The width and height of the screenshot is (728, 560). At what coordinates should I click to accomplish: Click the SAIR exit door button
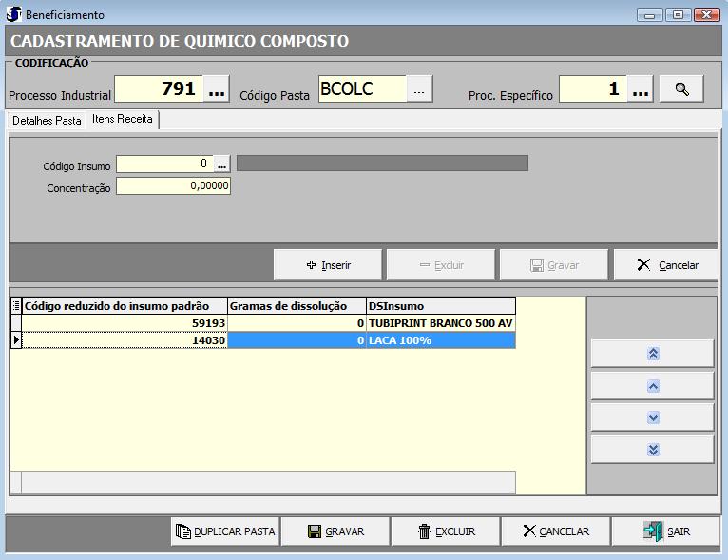click(x=666, y=531)
